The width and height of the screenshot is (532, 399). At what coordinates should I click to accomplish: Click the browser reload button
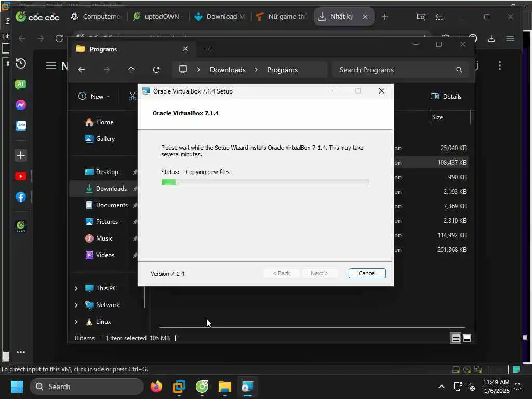[x=59, y=38]
